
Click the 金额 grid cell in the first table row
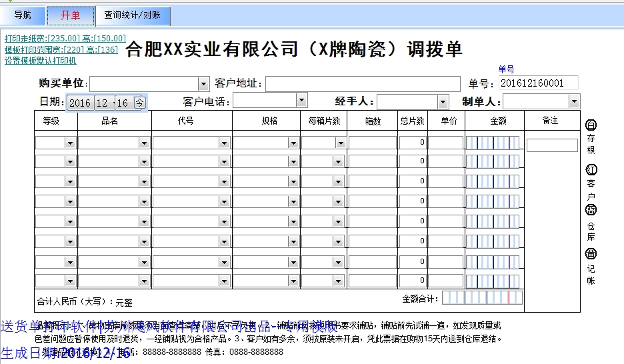coord(493,143)
